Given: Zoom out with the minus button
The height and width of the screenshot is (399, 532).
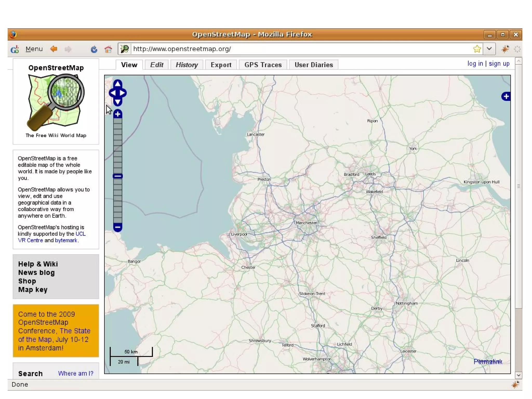Looking at the screenshot, I should coord(118,227).
